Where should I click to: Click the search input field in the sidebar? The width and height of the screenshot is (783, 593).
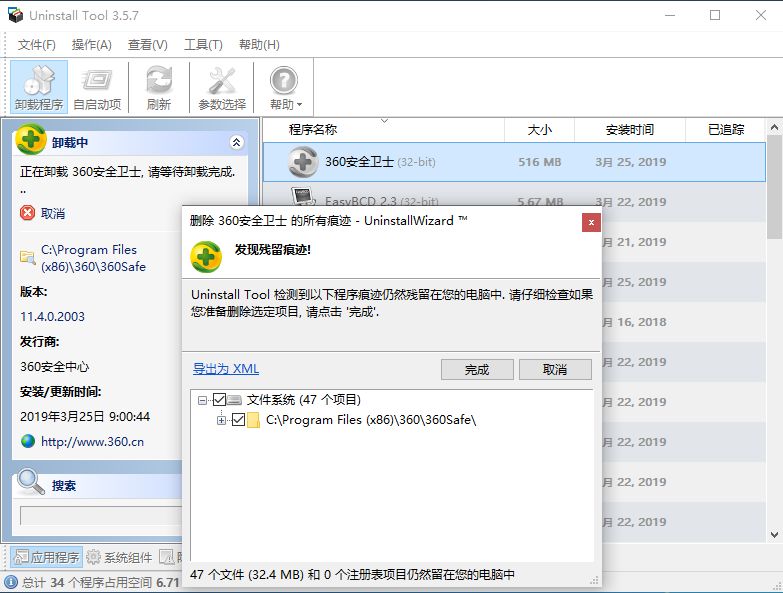(x=101, y=516)
